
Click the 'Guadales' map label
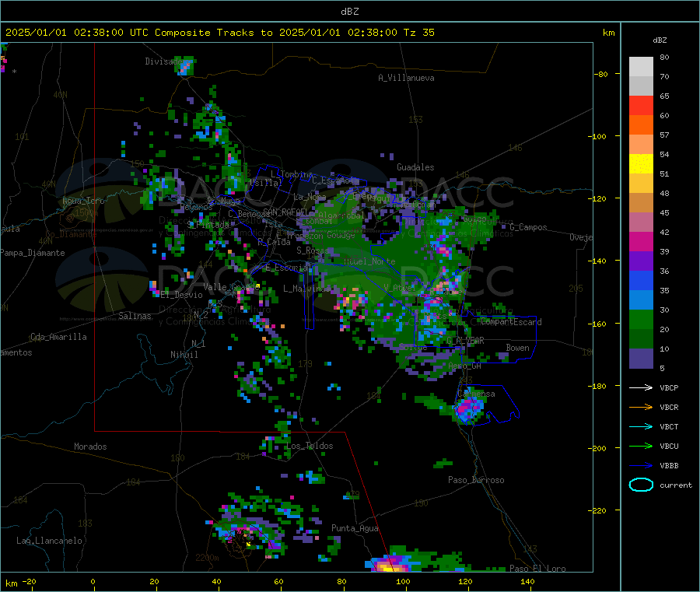[415, 167]
